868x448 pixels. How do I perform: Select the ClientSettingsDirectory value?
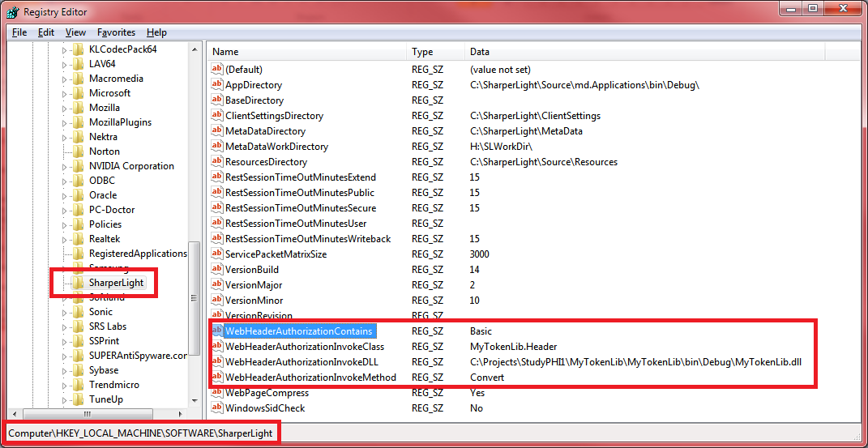coord(274,116)
